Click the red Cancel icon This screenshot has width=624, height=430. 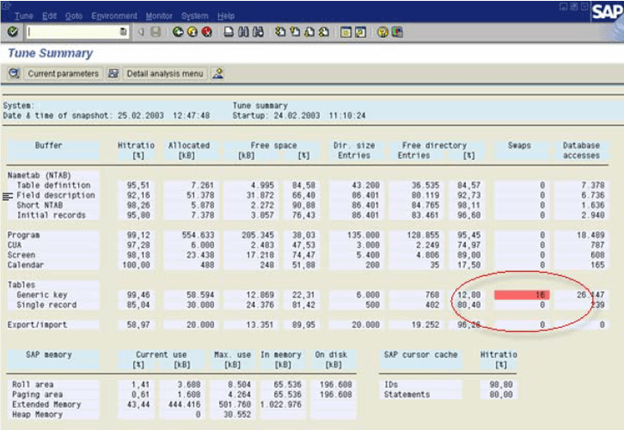206,32
